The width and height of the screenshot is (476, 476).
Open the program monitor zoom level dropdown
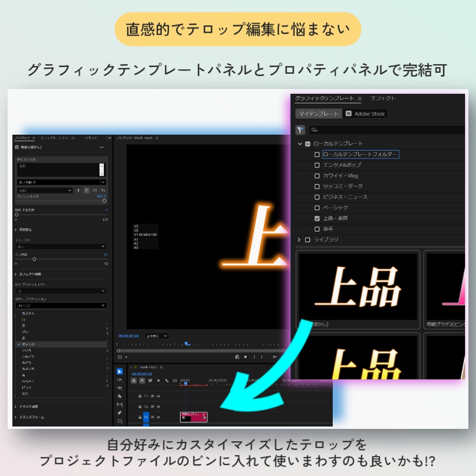156,336
